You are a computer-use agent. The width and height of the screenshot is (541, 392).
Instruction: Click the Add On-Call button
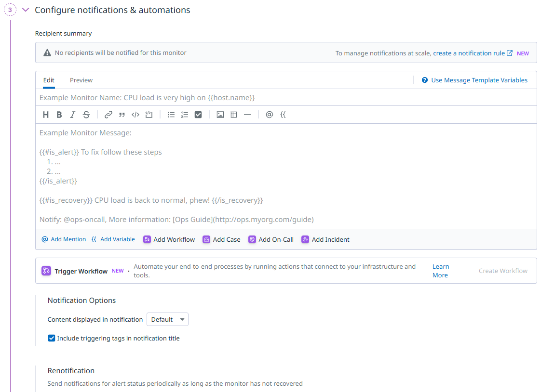click(271, 239)
